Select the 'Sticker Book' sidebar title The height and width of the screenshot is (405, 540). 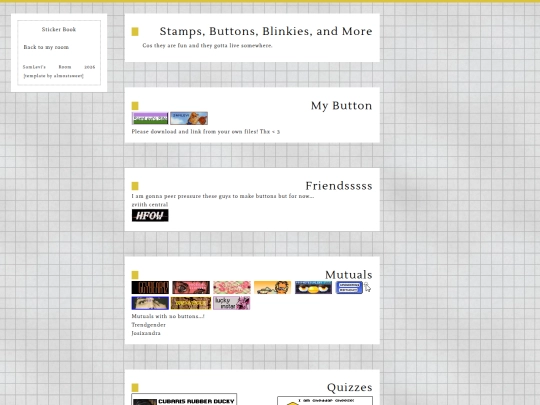tap(59, 29)
